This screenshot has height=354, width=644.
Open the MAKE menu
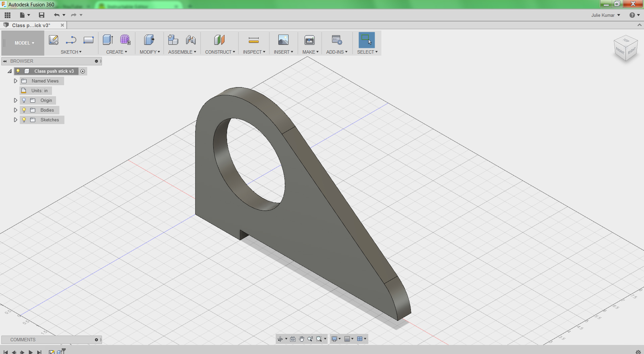click(x=310, y=52)
